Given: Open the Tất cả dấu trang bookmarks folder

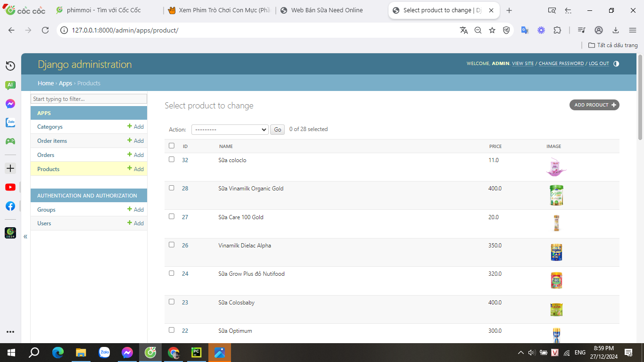Looking at the screenshot, I should 613,45.
